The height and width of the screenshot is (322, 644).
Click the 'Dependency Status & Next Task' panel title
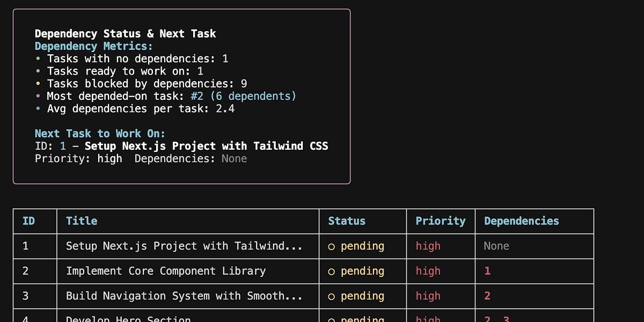(x=125, y=33)
